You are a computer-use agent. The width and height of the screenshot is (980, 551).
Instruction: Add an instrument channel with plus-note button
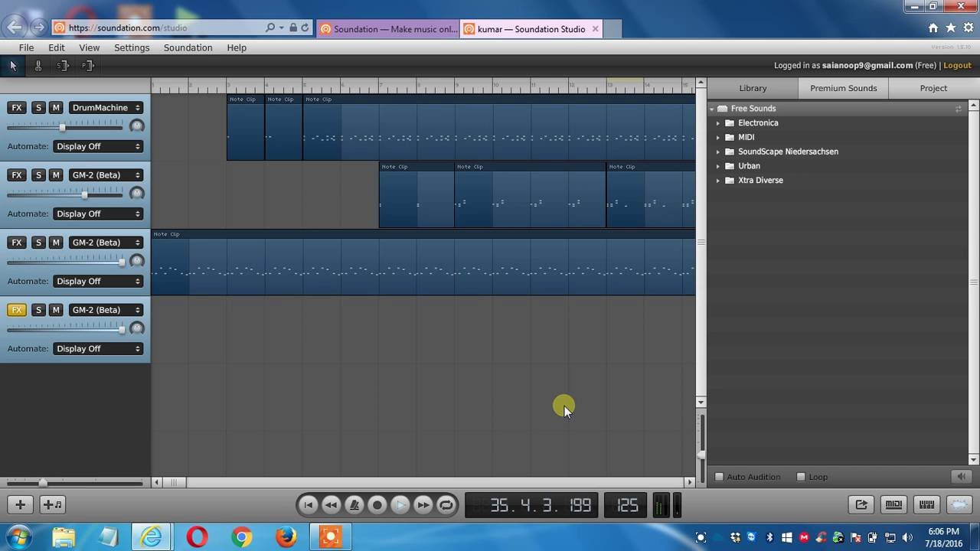coord(53,504)
